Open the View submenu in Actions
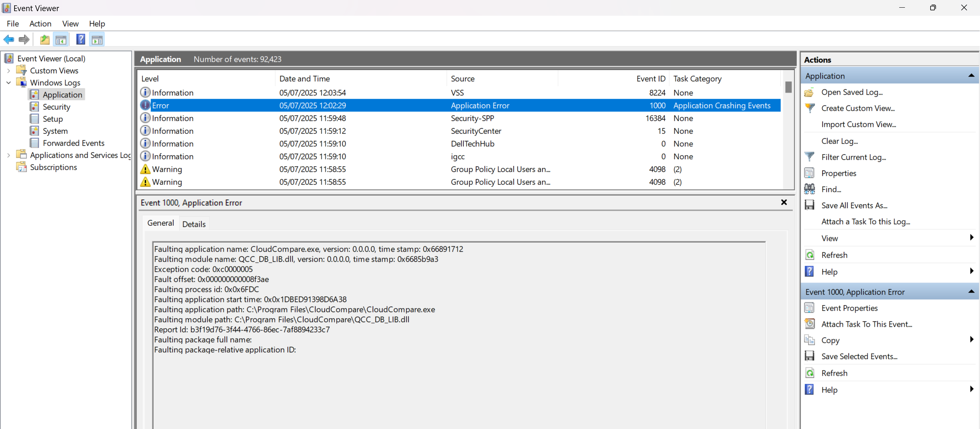Viewport: 980px width, 429px height. [x=829, y=238]
